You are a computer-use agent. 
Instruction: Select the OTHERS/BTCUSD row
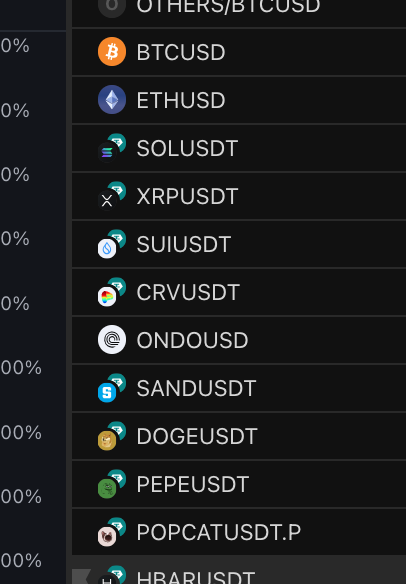239,13
